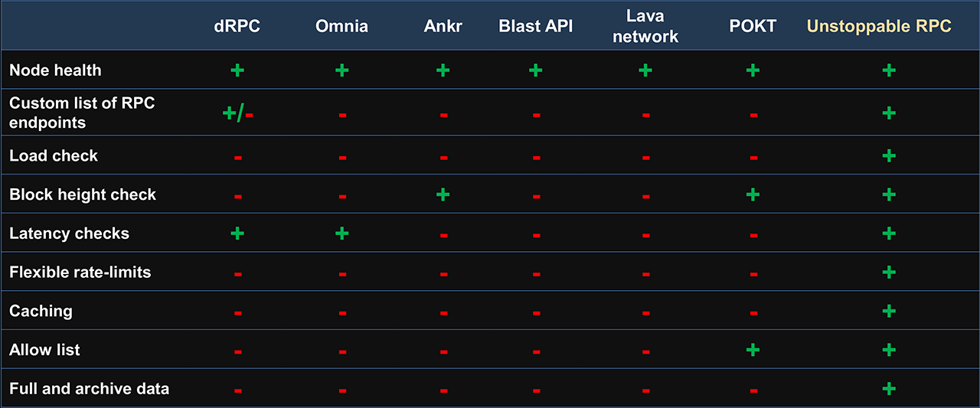The image size is (980, 408).
Task: Select the Node health row label
Action: [x=55, y=70]
